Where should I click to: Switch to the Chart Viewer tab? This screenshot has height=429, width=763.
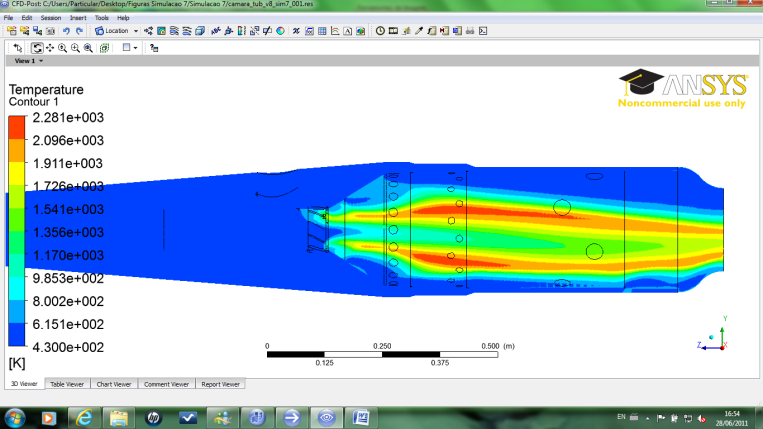(x=113, y=384)
